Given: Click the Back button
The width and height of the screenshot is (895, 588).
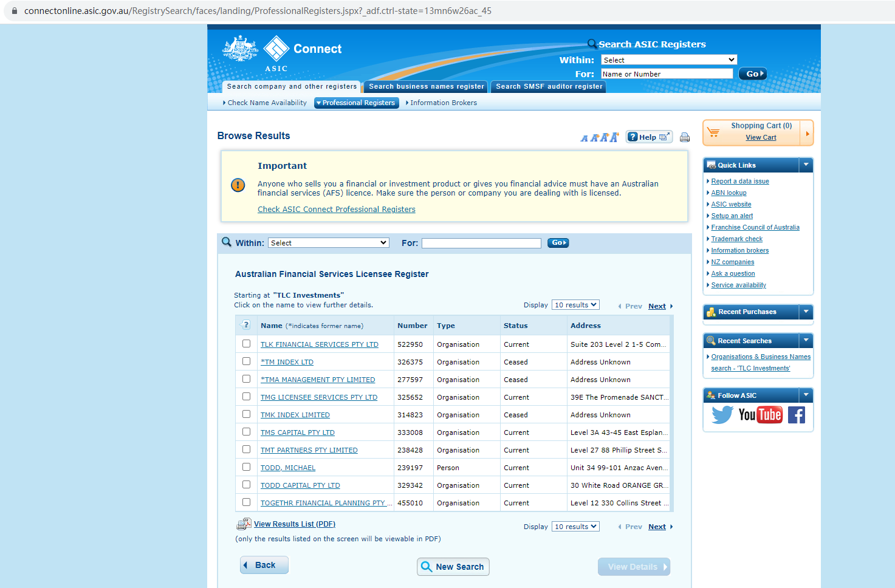Looking at the screenshot, I should click(264, 565).
